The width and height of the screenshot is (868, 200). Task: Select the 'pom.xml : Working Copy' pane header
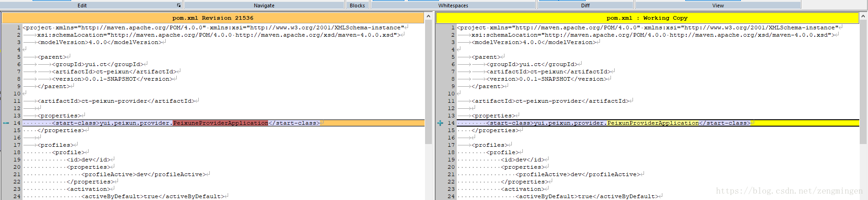coord(647,18)
